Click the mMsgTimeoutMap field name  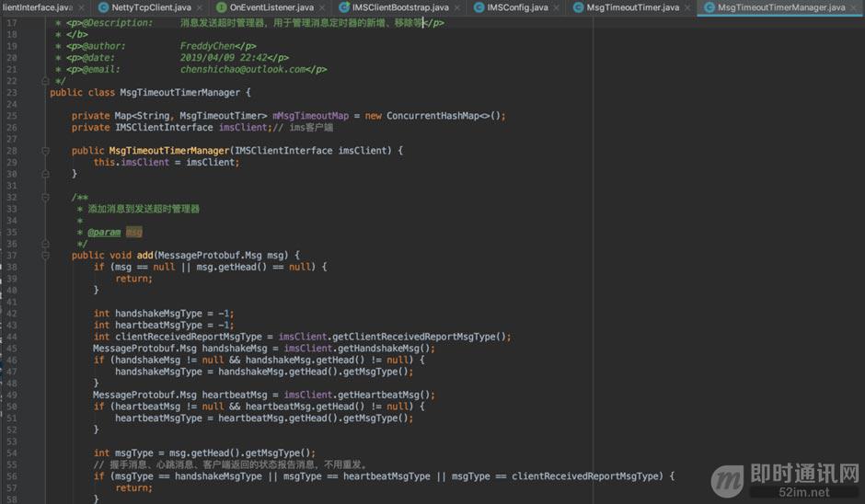(x=311, y=116)
